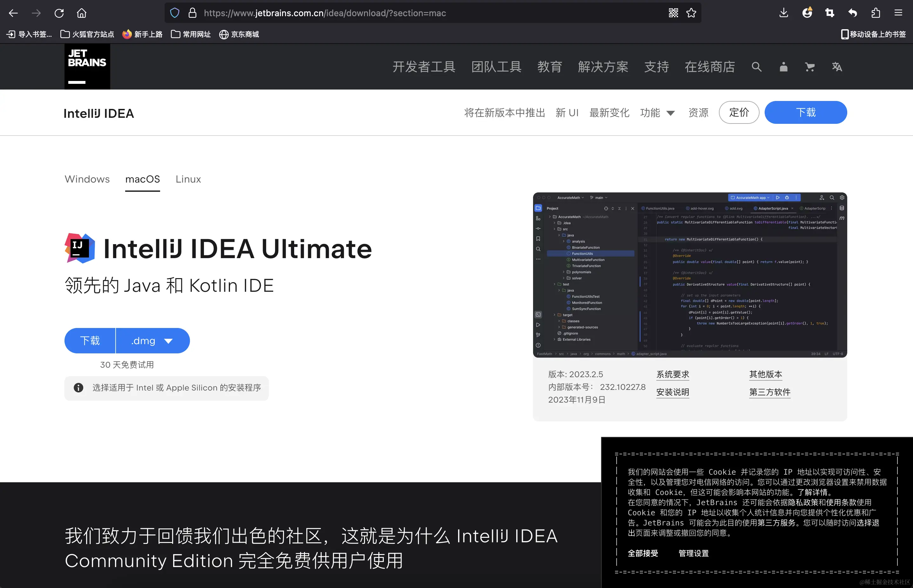This screenshot has width=913, height=588.
Task: Switch to the Windows tab
Action: pos(87,179)
